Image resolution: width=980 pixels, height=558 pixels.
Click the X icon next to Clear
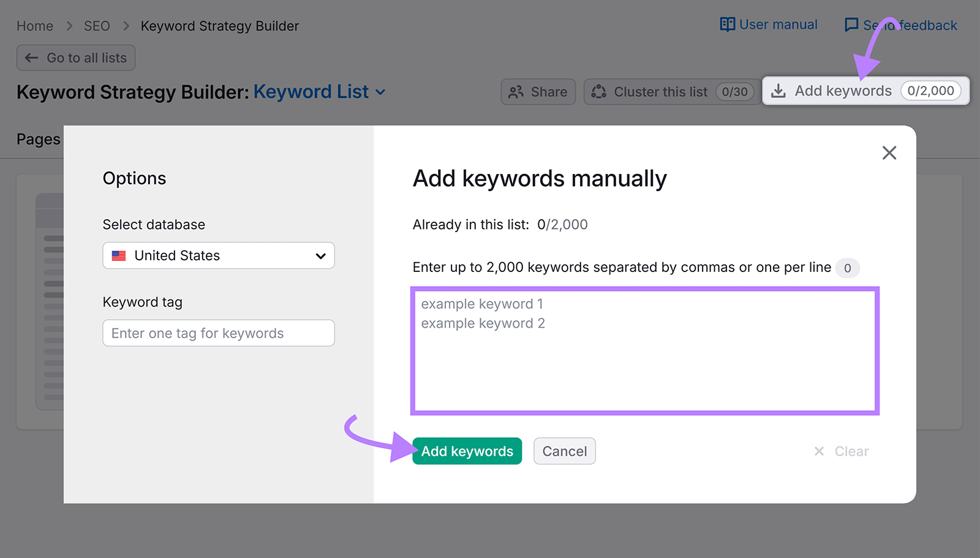click(819, 451)
